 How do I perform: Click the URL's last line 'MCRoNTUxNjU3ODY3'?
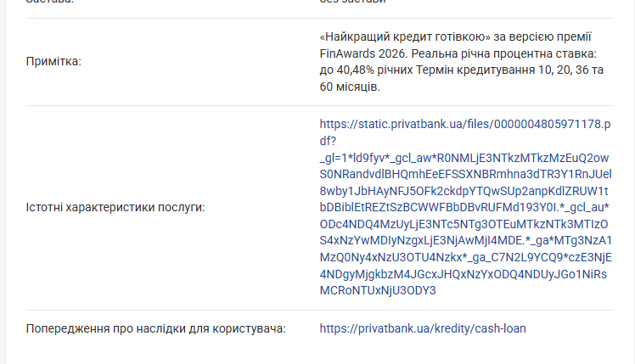coord(378,290)
